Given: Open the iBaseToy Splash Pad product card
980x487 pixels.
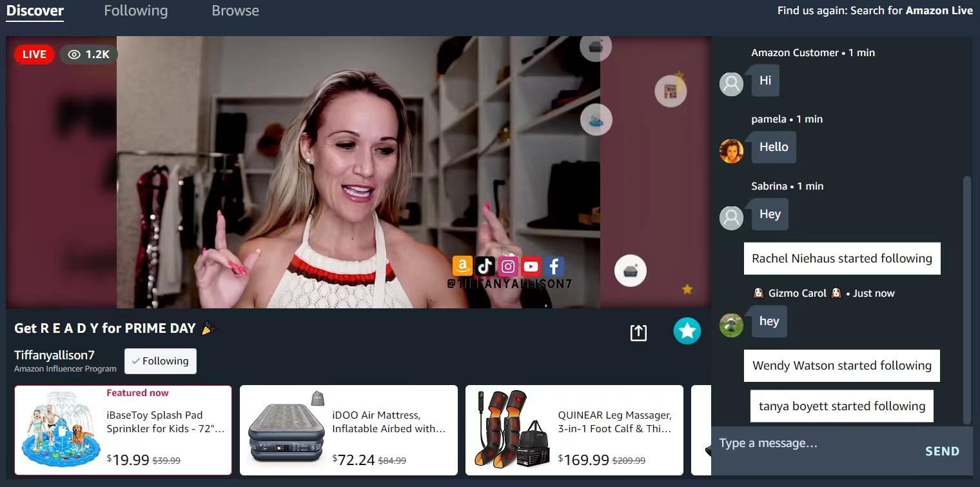Looking at the screenshot, I should point(122,430).
